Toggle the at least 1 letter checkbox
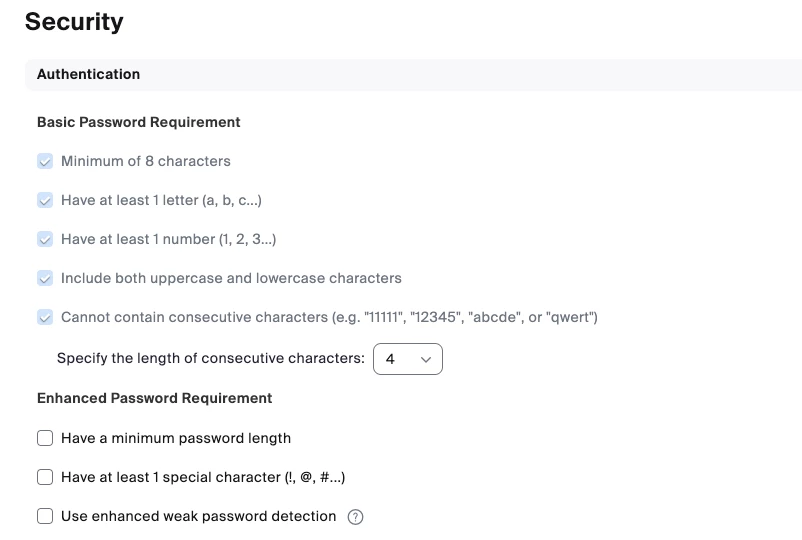Image resolution: width=802 pixels, height=540 pixels. pos(45,200)
